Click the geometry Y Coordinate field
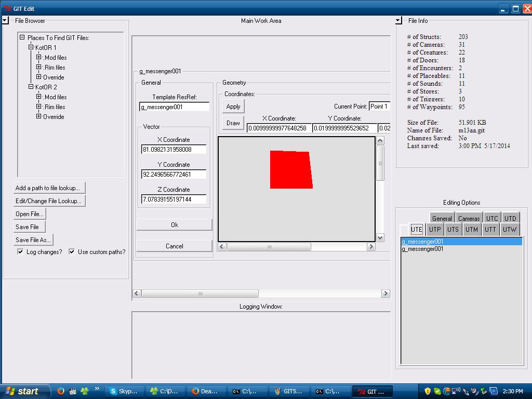Image resolution: width=532 pixels, height=399 pixels. pyautogui.click(x=345, y=128)
